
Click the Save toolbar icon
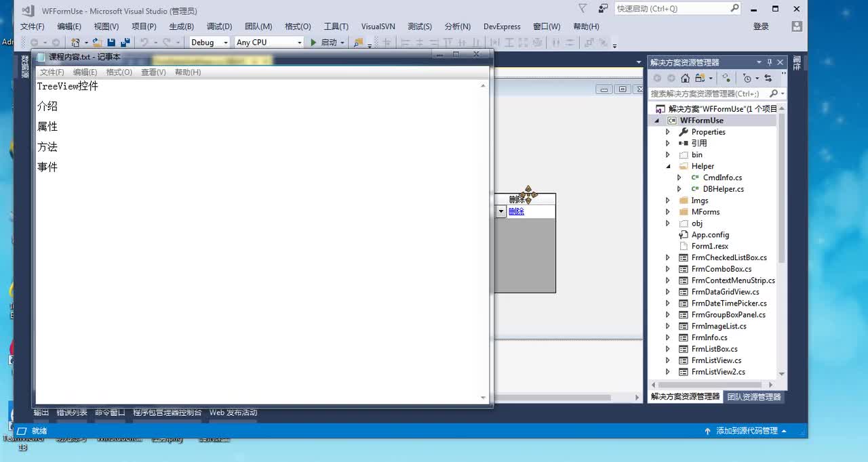click(x=111, y=42)
